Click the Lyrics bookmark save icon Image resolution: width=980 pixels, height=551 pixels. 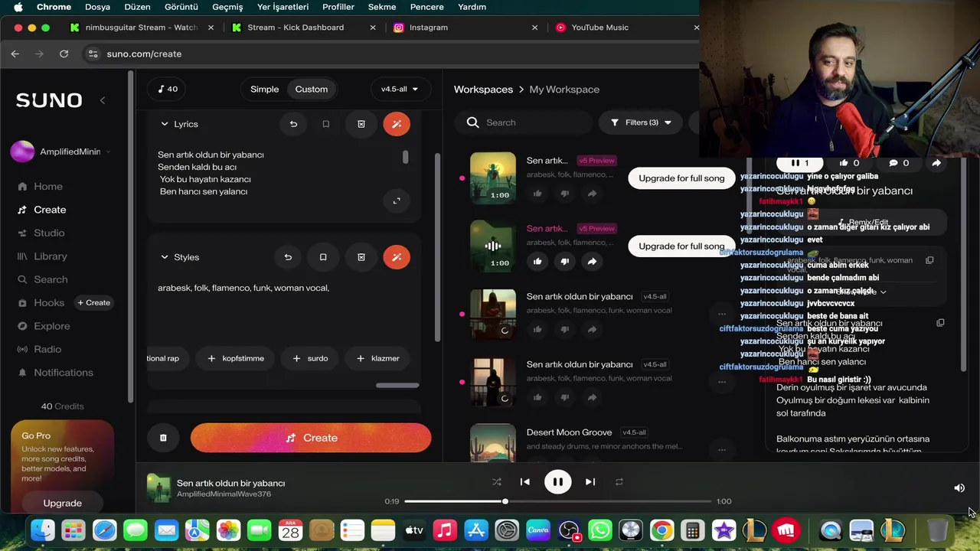326,124
